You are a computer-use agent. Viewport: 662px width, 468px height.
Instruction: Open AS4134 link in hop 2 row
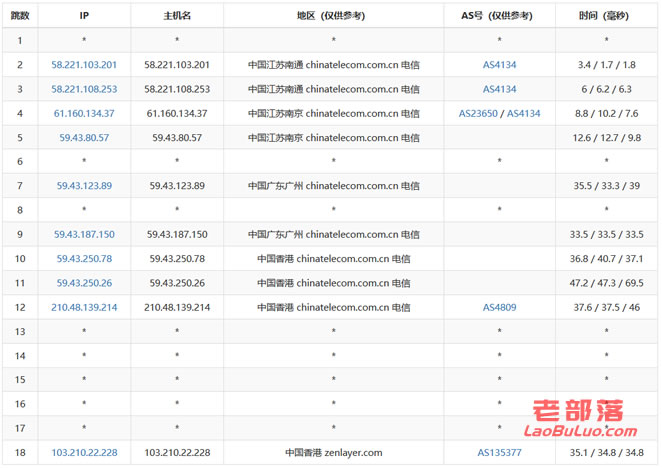click(499, 65)
